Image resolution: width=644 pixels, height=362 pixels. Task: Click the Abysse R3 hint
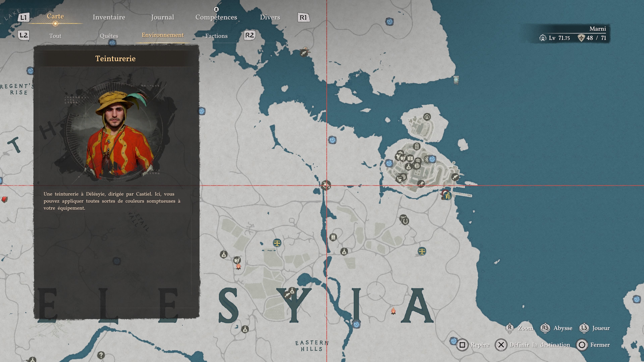click(545, 328)
